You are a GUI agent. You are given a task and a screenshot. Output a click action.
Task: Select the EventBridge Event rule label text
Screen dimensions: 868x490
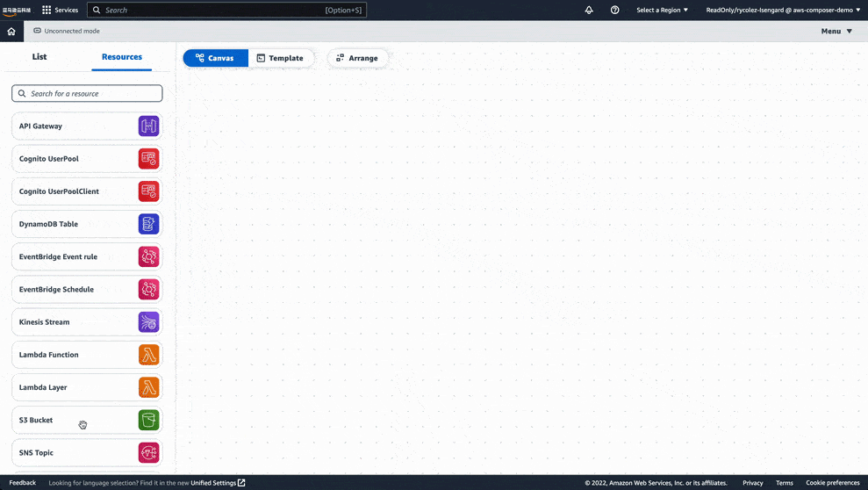point(58,257)
